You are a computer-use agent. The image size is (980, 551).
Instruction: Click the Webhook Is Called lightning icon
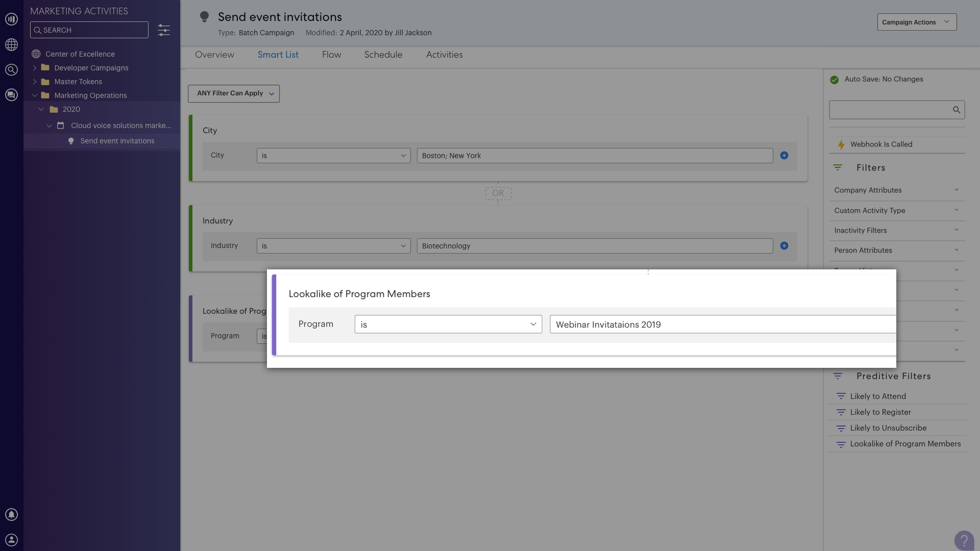click(x=841, y=144)
